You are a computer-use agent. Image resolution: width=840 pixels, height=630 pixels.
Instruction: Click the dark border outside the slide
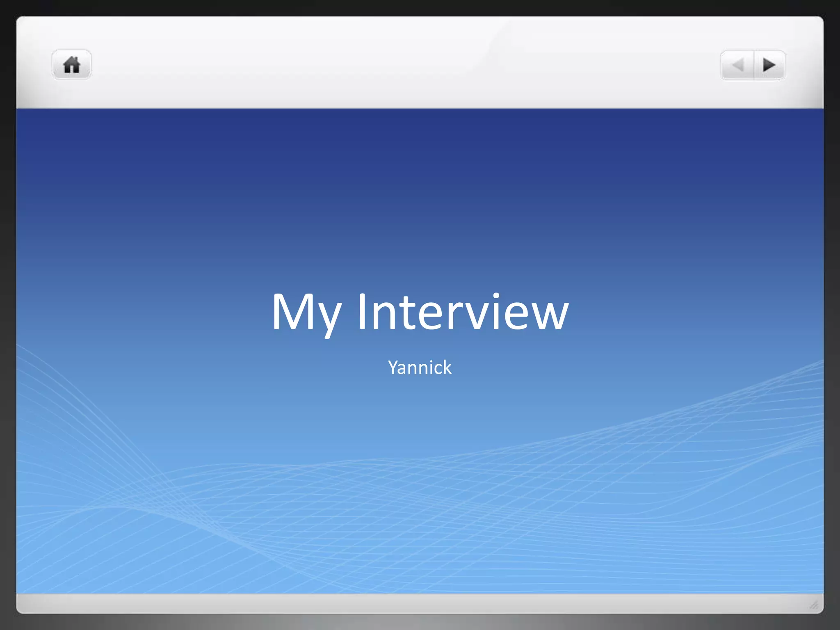click(7, 315)
